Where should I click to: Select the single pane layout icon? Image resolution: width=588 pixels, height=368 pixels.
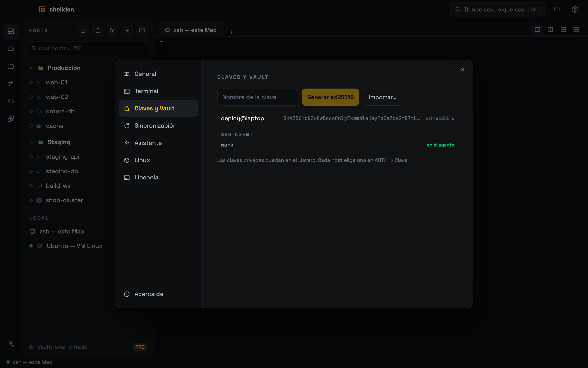[x=537, y=29]
